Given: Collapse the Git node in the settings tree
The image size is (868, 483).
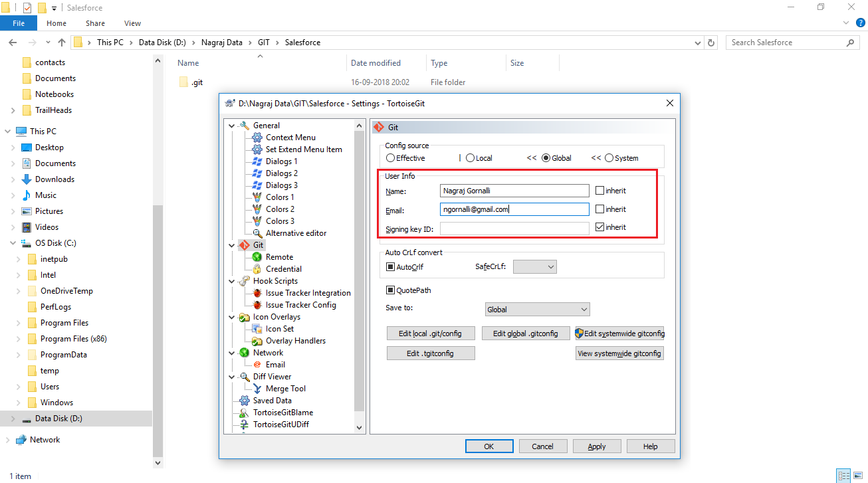Looking at the screenshot, I should [x=231, y=245].
